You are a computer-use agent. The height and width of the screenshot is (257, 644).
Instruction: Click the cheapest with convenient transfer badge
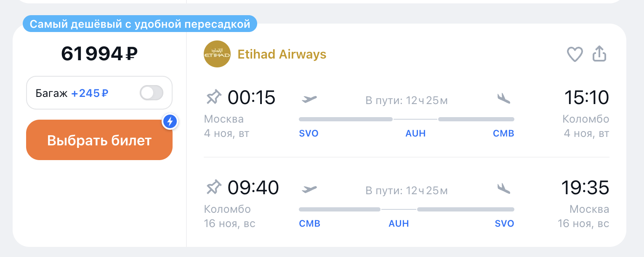(140, 24)
